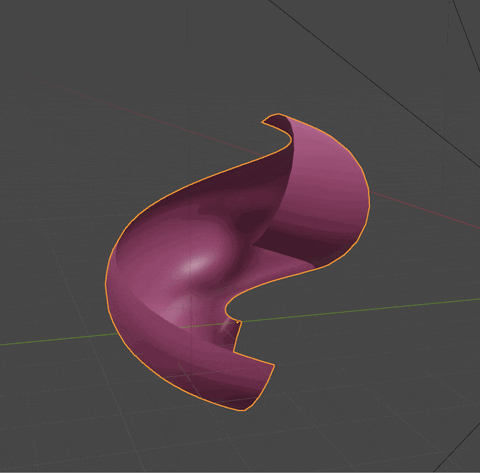Click the red X axis line right of mesh
The width and height of the screenshot is (480, 473).
[x=423, y=210]
